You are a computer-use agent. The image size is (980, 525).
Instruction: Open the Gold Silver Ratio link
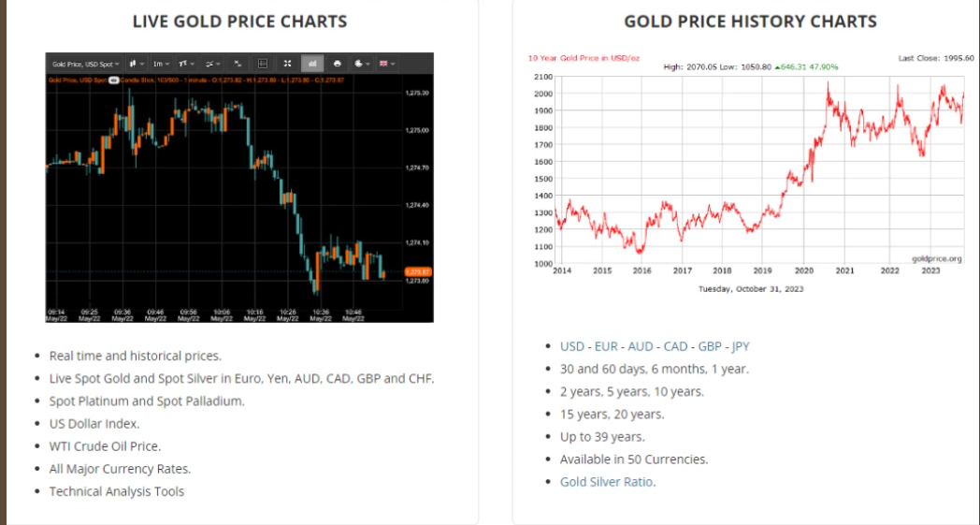pyautogui.click(x=607, y=482)
